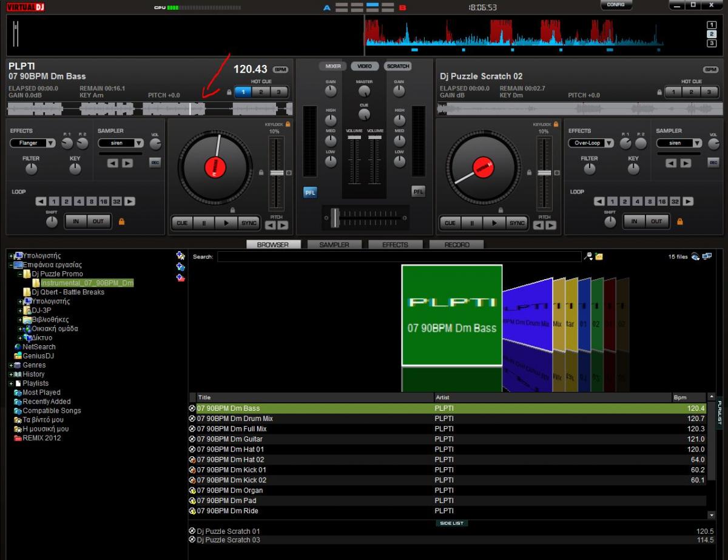Pause the right deck
728x560 pixels.
471,223
